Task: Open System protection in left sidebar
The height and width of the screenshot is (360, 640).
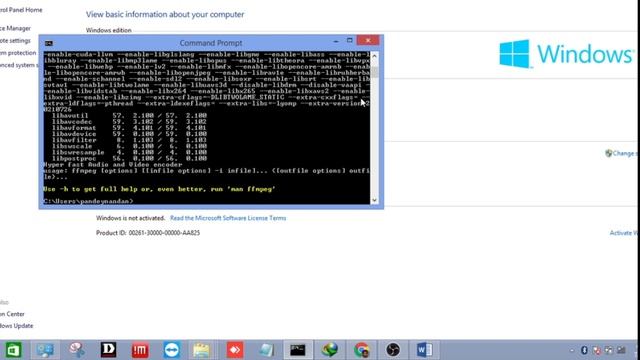Action: point(18,53)
